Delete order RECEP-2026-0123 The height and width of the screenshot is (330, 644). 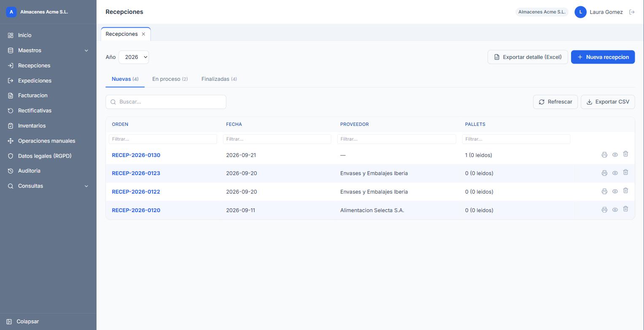625,172
